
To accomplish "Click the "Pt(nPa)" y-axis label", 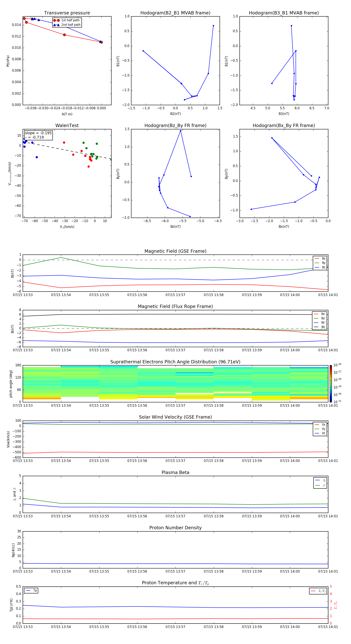I will pyautogui.click(x=8, y=61).
